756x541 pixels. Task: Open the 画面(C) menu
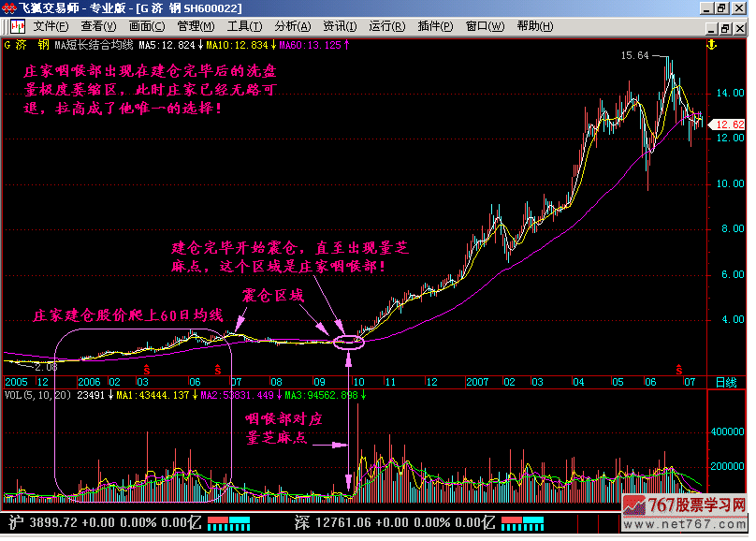click(x=147, y=25)
